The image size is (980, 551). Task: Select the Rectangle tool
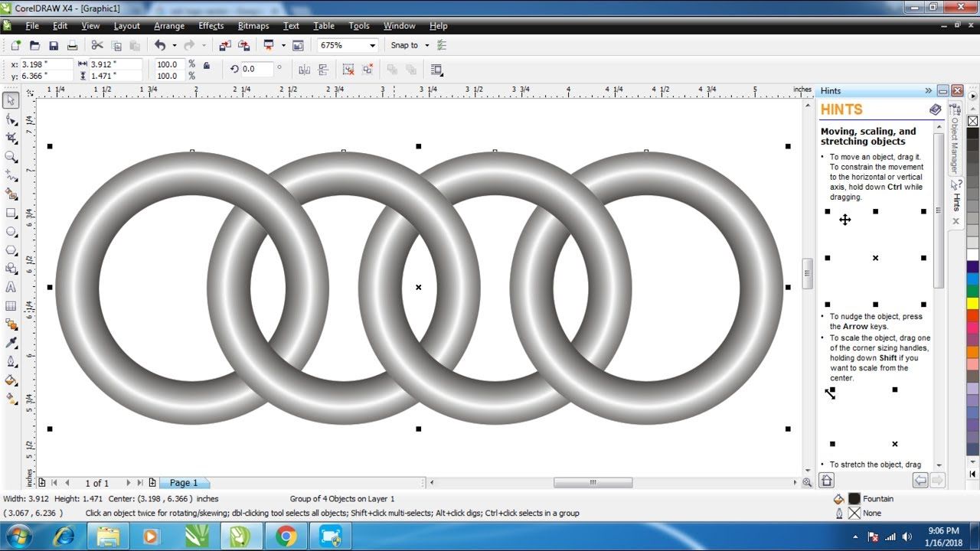(11, 213)
